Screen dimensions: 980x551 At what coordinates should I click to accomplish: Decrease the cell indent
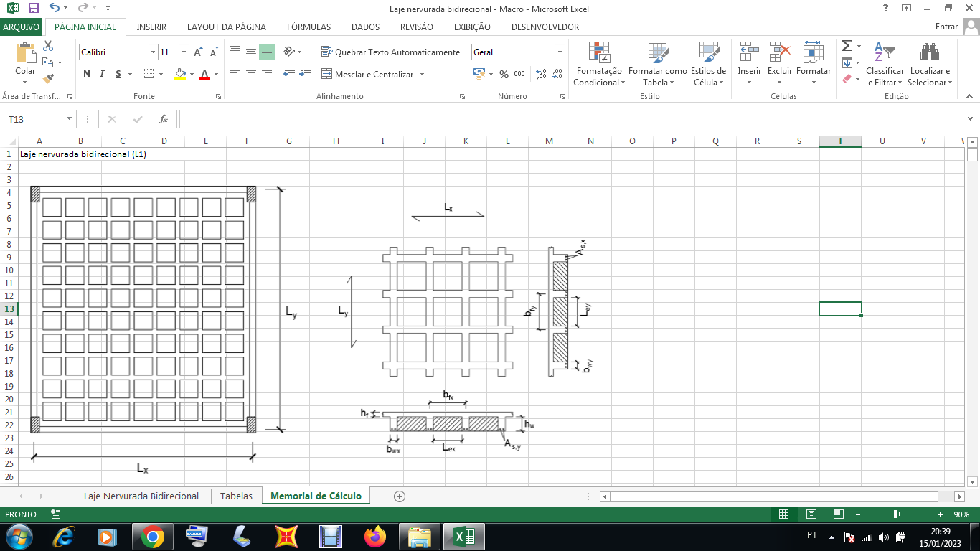(289, 74)
